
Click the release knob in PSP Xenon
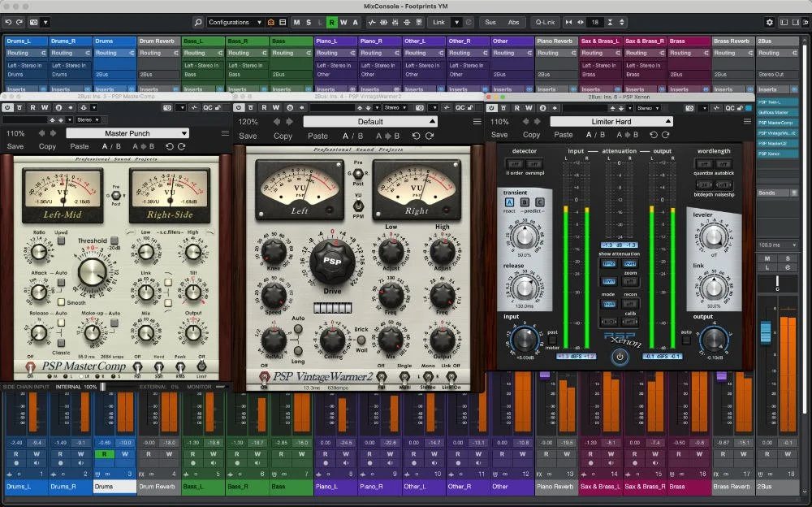(525, 287)
